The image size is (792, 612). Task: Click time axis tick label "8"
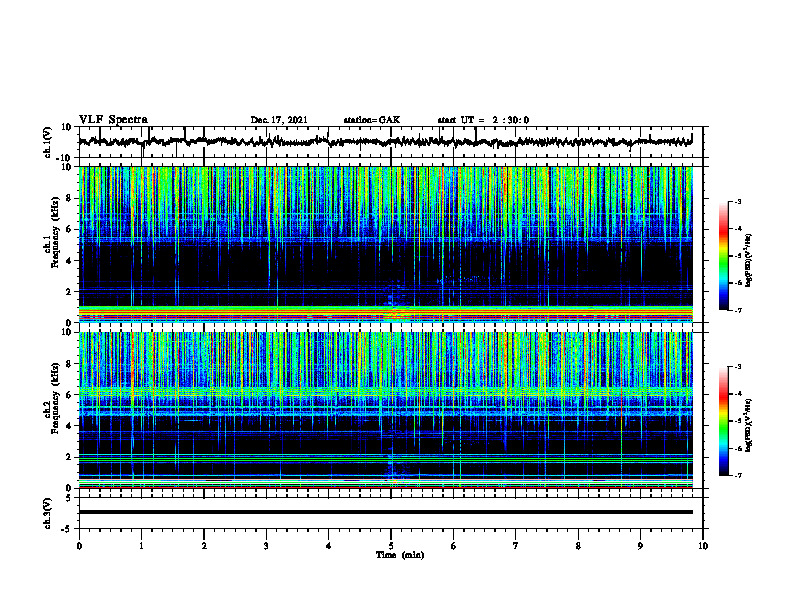[578, 546]
